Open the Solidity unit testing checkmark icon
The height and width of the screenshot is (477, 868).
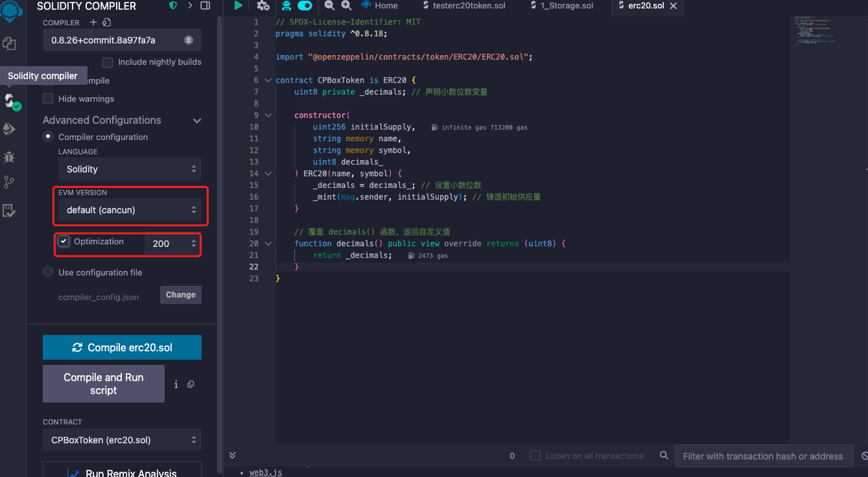(x=9, y=210)
